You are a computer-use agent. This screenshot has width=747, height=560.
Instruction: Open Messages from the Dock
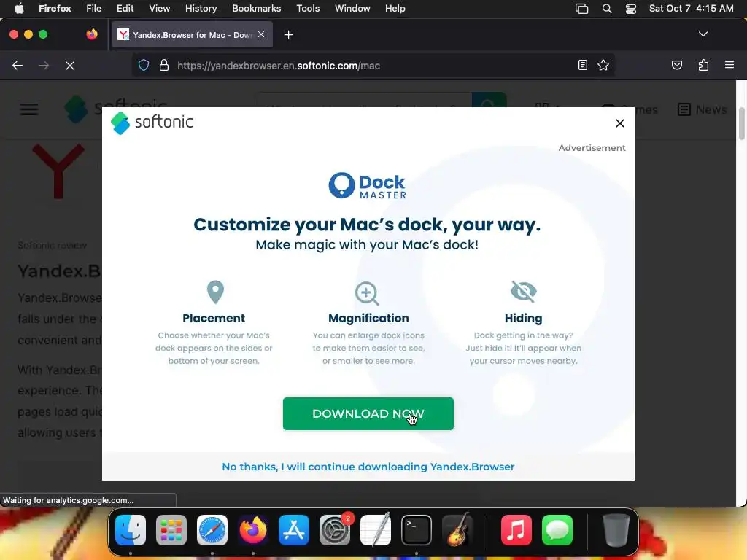tap(557, 529)
